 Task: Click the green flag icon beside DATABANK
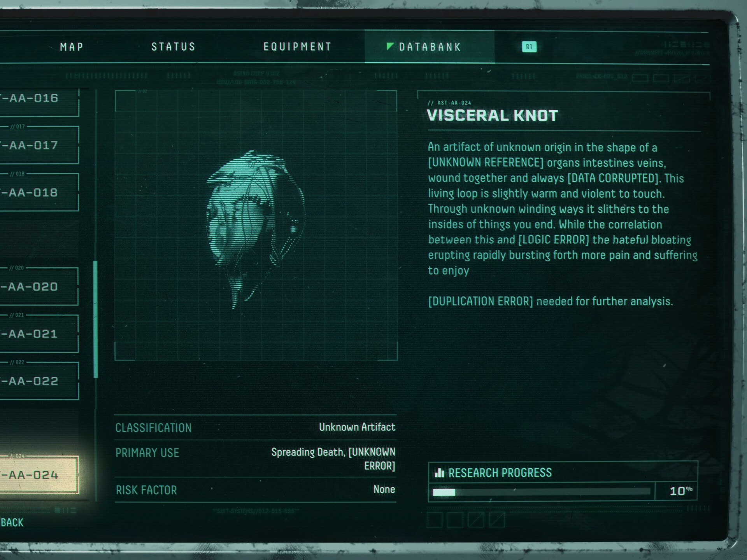pyautogui.click(x=390, y=47)
